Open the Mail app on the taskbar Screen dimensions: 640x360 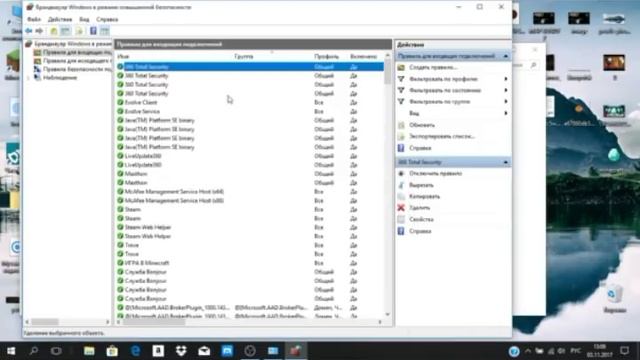pyautogui.click(x=204, y=351)
